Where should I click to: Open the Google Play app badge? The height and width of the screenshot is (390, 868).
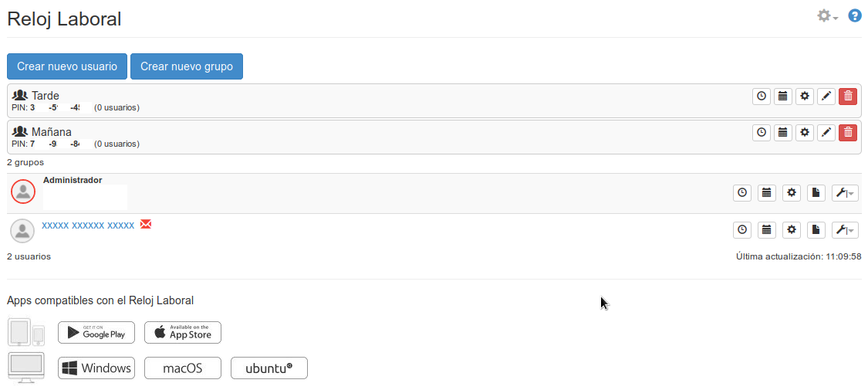[96, 332]
